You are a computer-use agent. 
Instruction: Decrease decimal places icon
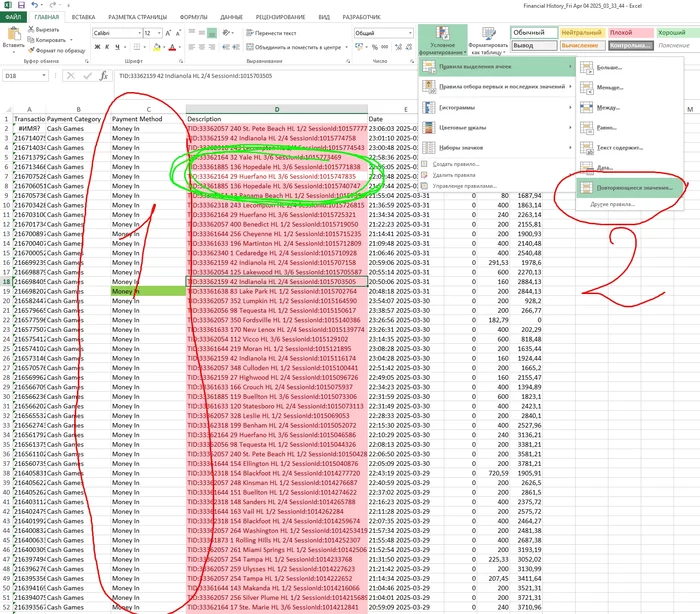pos(409,47)
